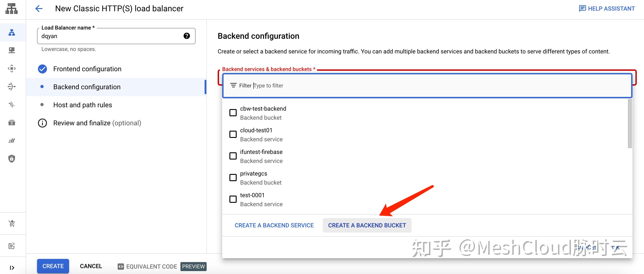The width and height of the screenshot is (644, 274).
Task: Click the back arrow beside load balancer title
Action: 39,8
